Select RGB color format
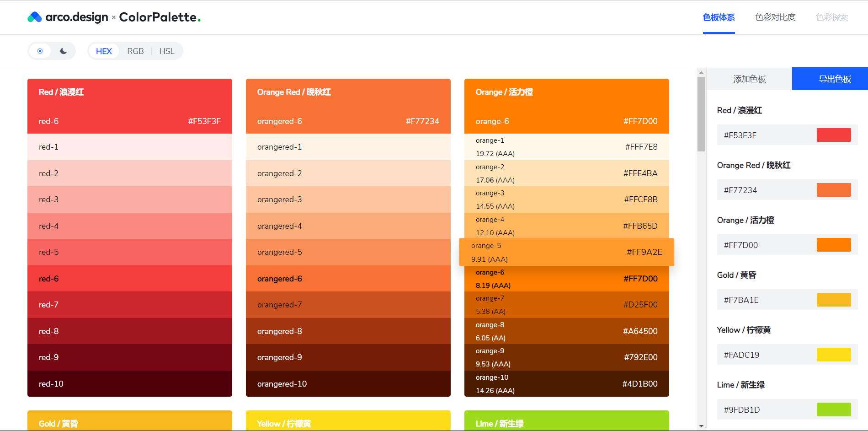Screen dimensions: 868x431 tap(135, 51)
